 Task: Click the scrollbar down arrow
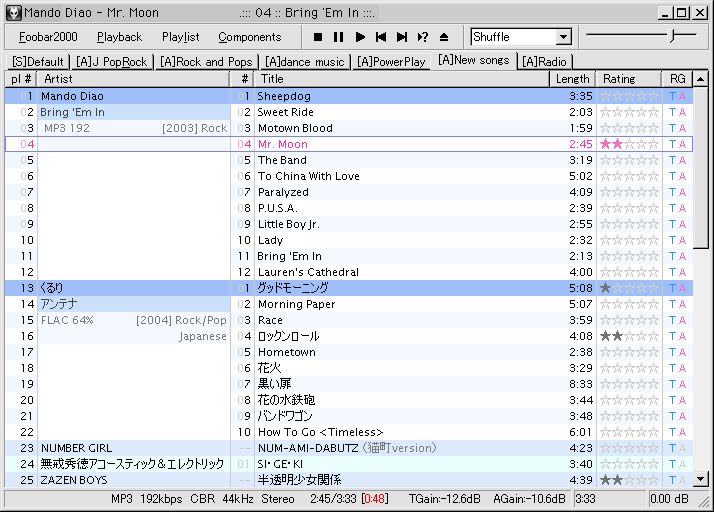coord(700,479)
